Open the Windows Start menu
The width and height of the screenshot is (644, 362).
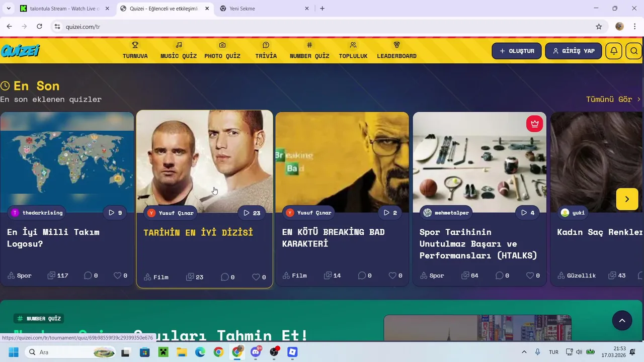pyautogui.click(x=13, y=352)
